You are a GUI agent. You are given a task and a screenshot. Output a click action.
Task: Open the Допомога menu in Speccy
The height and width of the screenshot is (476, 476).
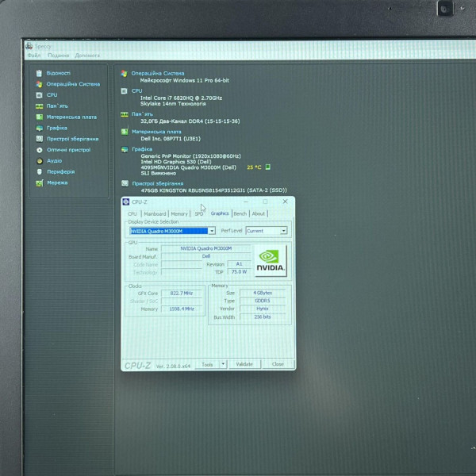tap(87, 56)
